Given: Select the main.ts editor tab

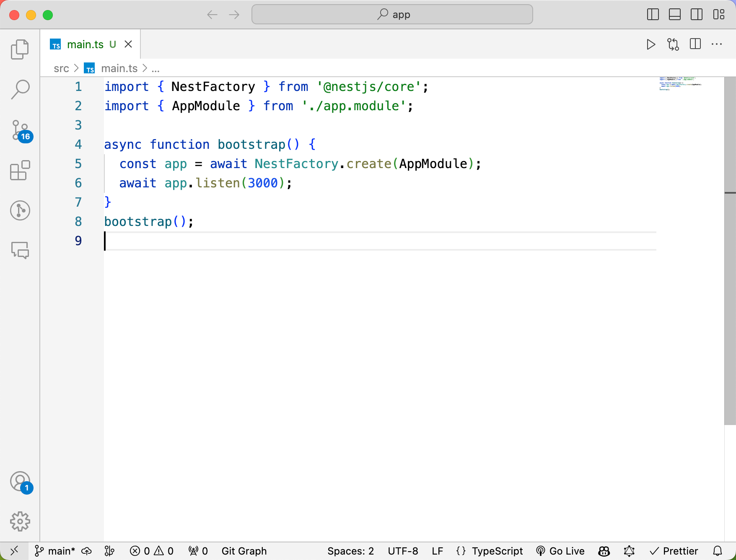Looking at the screenshot, I should point(85,44).
